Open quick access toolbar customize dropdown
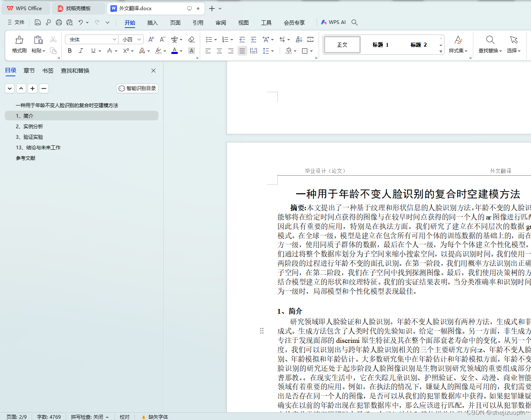Viewport: 531px width, 420px height. pyautogui.click(x=108, y=22)
